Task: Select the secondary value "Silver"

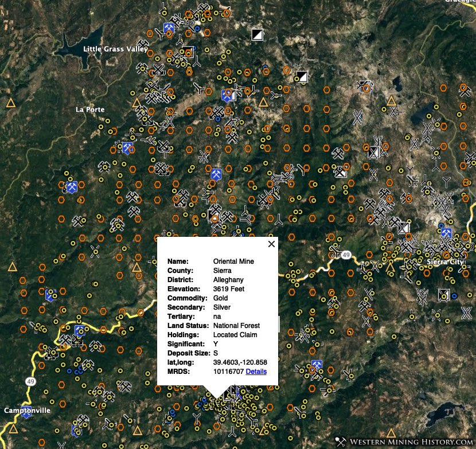Action: pyautogui.click(x=221, y=307)
